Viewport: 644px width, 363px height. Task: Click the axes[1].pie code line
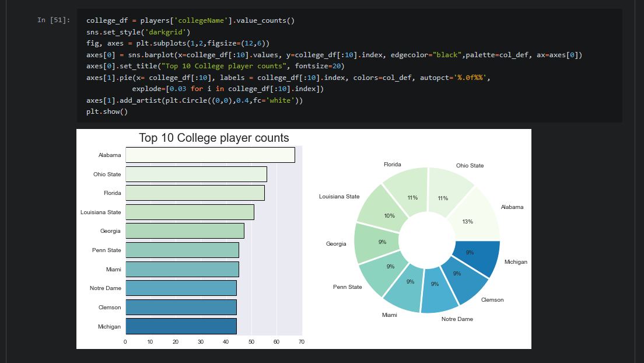(x=288, y=78)
